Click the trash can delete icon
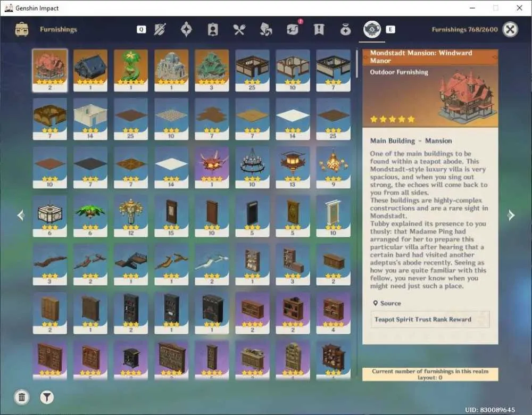 click(22, 397)
